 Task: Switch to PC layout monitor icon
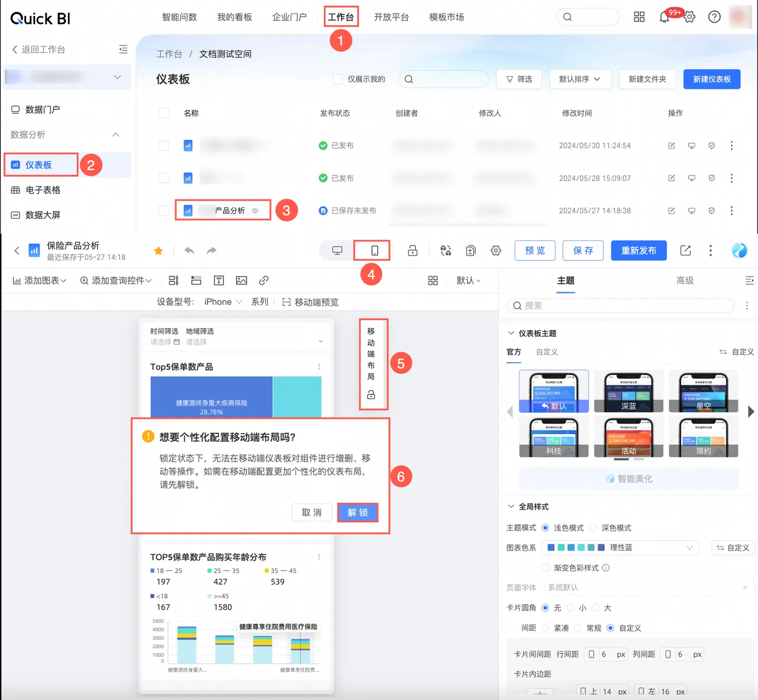(337, 251)
